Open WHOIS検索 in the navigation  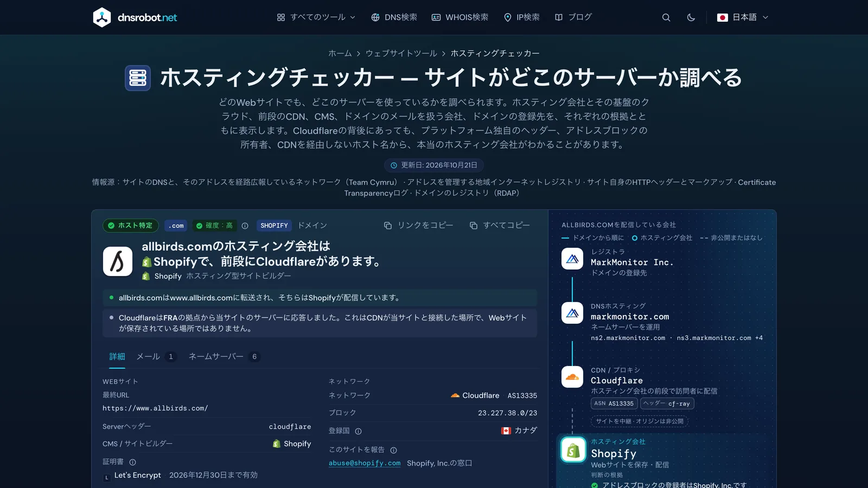[x=459, y=17]
